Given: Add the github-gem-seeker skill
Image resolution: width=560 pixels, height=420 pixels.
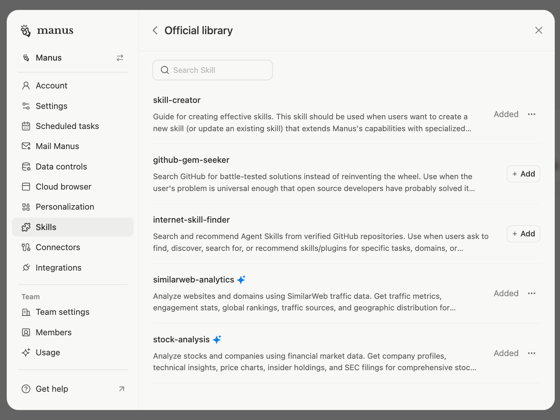Looking at the screenshot, I should 524,174.
